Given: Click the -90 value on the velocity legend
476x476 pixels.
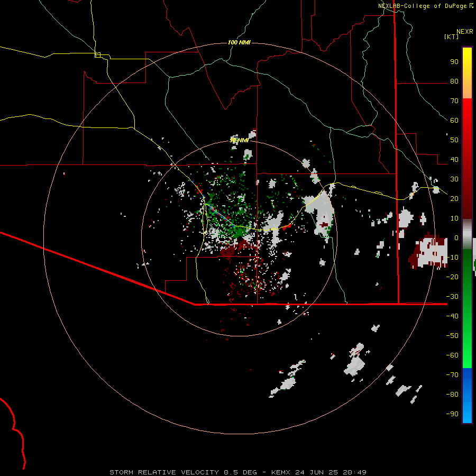Looking at the screenshot, I should point(452,414).
